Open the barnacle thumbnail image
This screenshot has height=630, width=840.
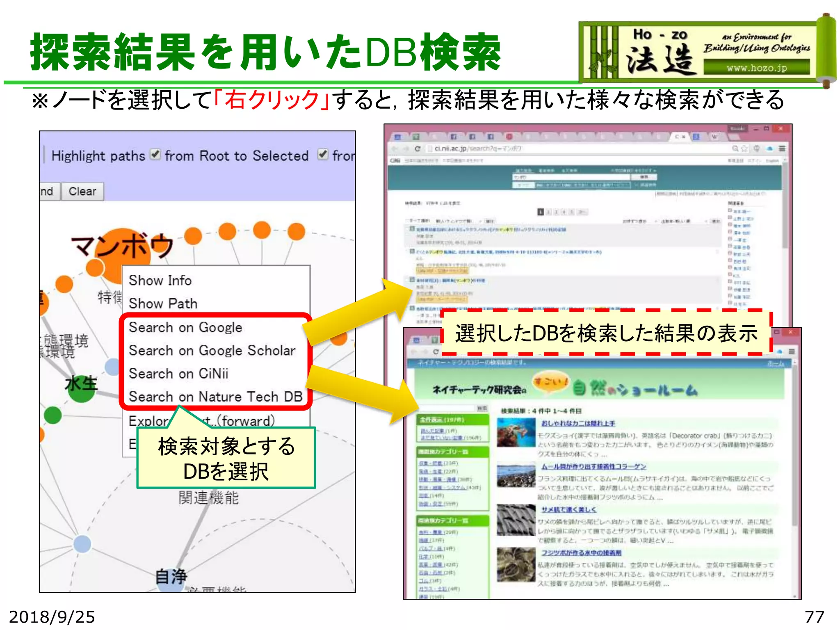(516, 565)
